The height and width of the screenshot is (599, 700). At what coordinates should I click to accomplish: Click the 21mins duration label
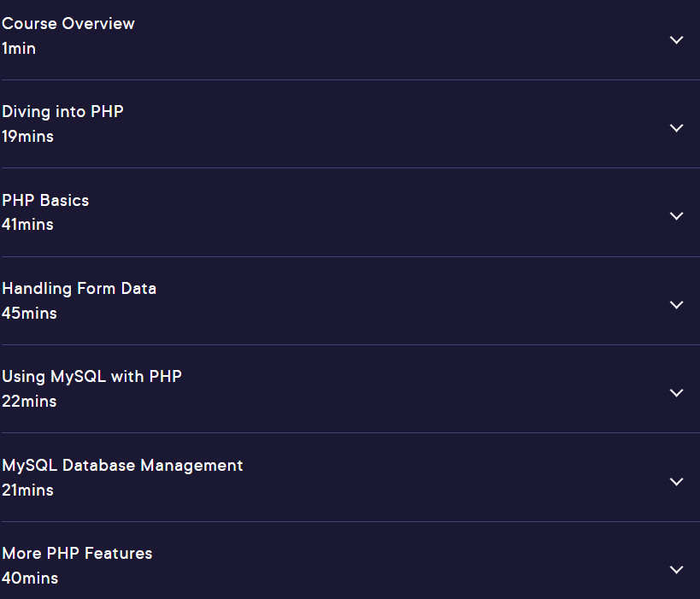click(27, 490)
